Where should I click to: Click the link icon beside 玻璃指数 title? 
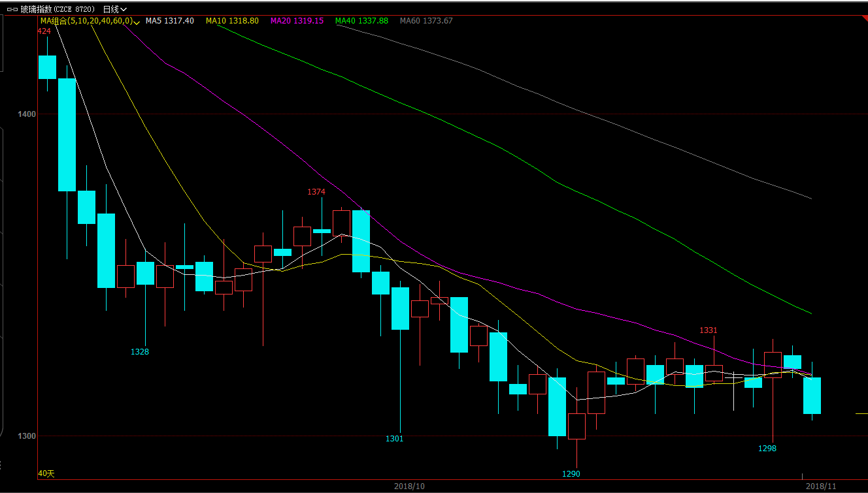point(12,9)
